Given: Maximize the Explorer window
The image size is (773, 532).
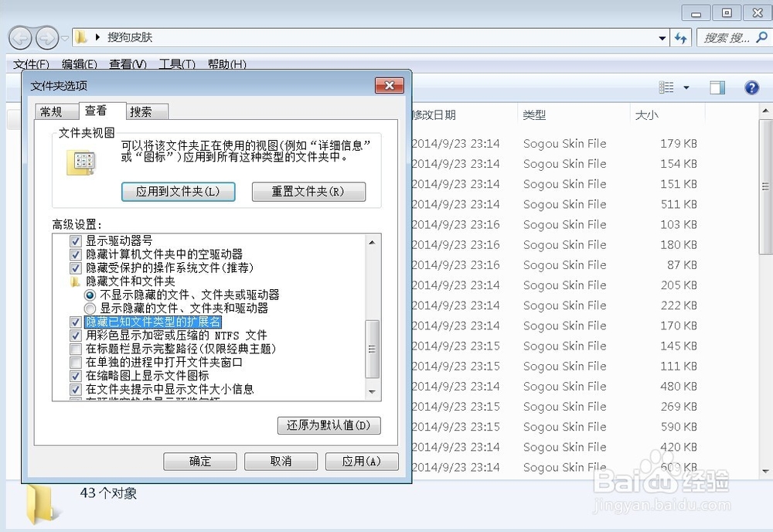Looking at the screenshot, I should [727, 13].
